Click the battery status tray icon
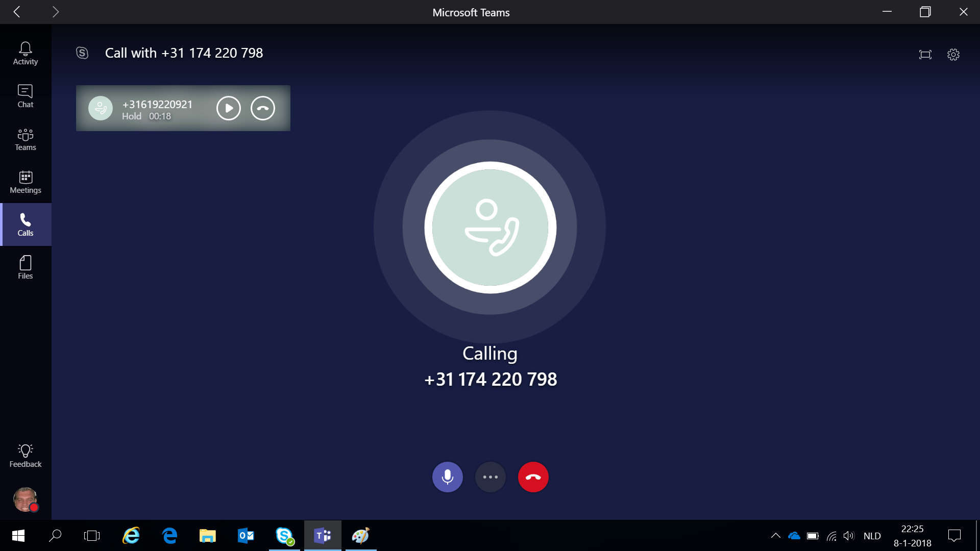The width and height of the screenshot is (980, 551). point(813,536)
